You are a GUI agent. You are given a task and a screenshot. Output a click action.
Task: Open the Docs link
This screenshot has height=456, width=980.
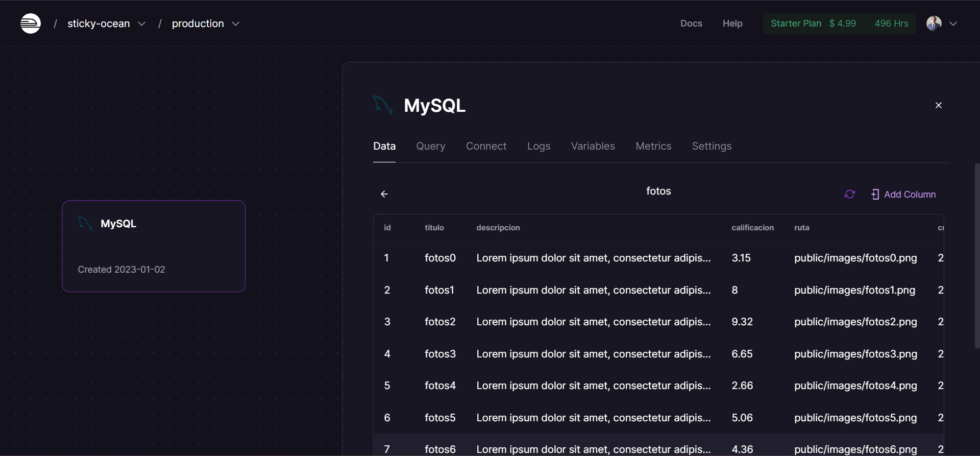(x=691, y=23)
